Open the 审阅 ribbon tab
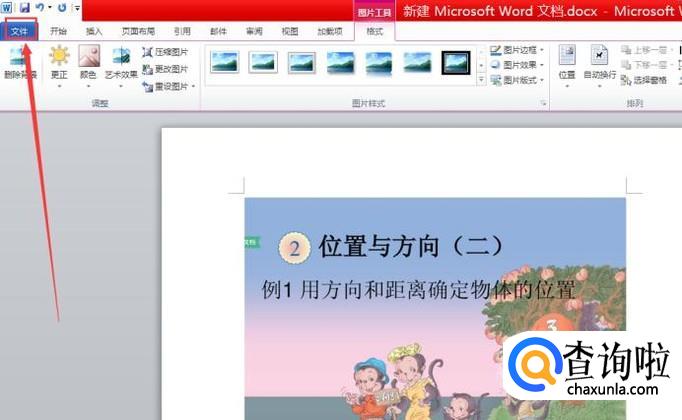This screenshot has height=420, width=682. [254, 31]
